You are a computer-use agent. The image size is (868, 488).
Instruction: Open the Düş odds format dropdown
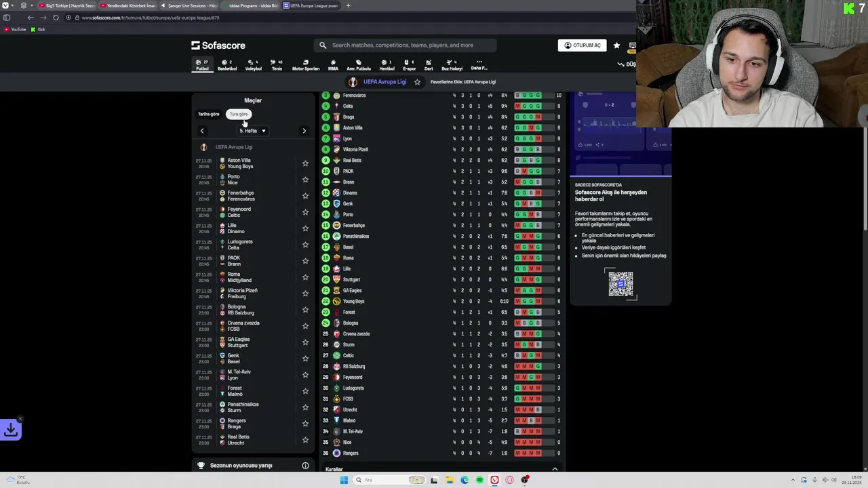627,64
